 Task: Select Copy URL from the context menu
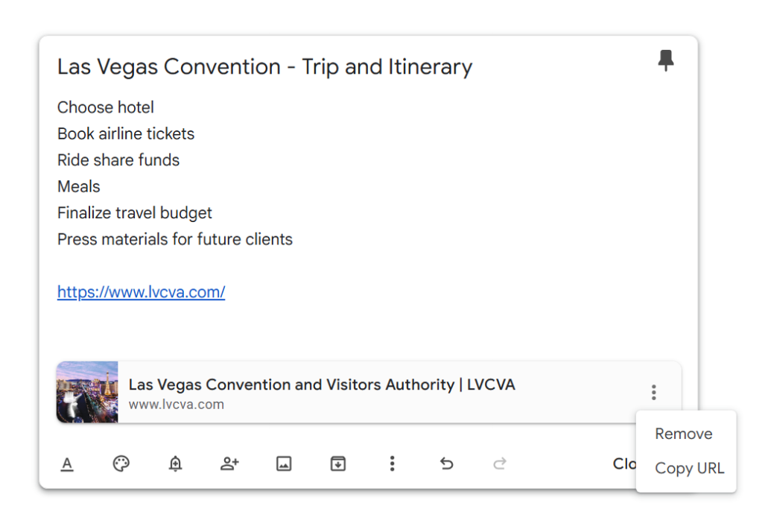690,469
